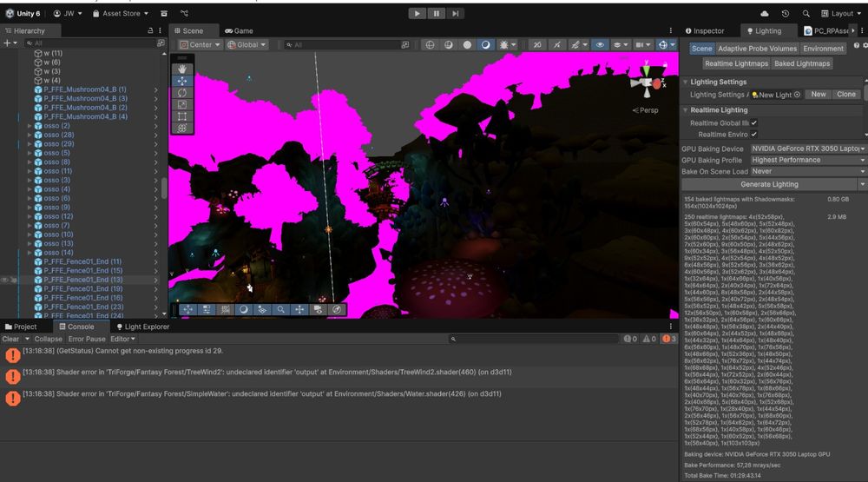Toggle scene visibility eye icon
This screenshot has height=482, width=868.
click(600, 45)
